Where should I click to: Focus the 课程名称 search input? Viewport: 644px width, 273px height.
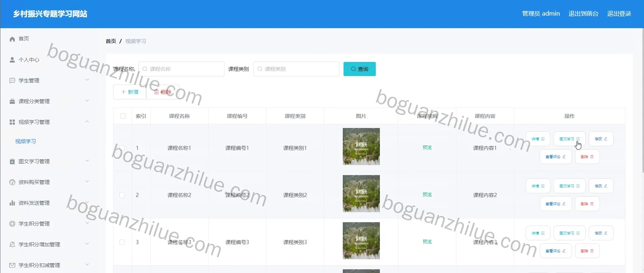[x=181, y=69]
